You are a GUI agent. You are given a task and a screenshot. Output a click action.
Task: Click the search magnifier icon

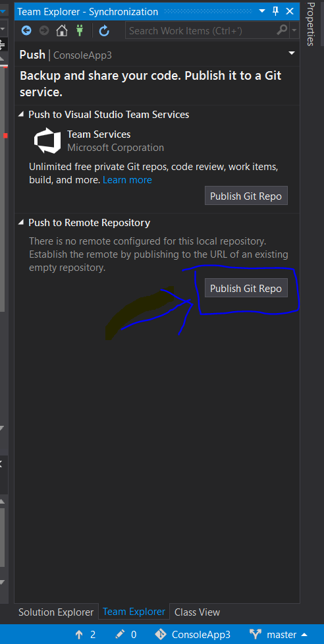[x=282, y=30]
